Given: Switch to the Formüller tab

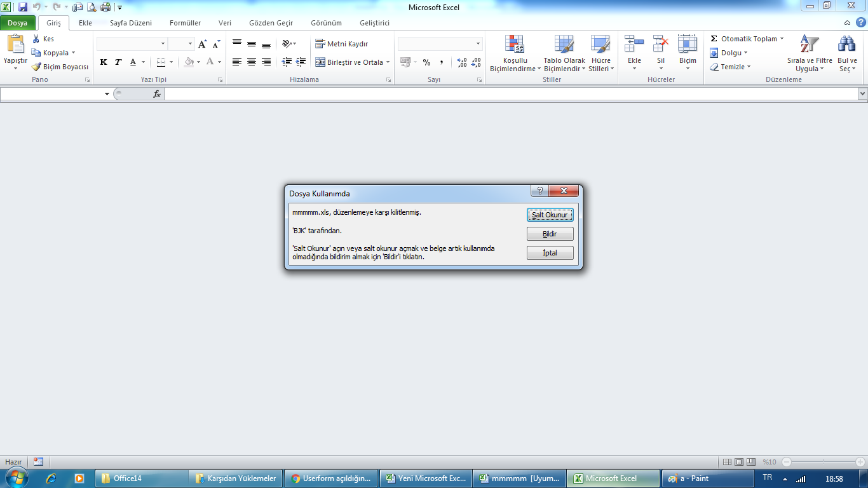Looking at the screenshot, I should [x=185, y=23].
